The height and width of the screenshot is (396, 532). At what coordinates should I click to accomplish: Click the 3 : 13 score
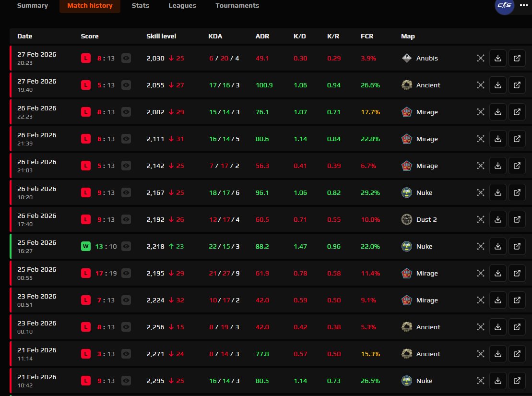click(106, 354)
